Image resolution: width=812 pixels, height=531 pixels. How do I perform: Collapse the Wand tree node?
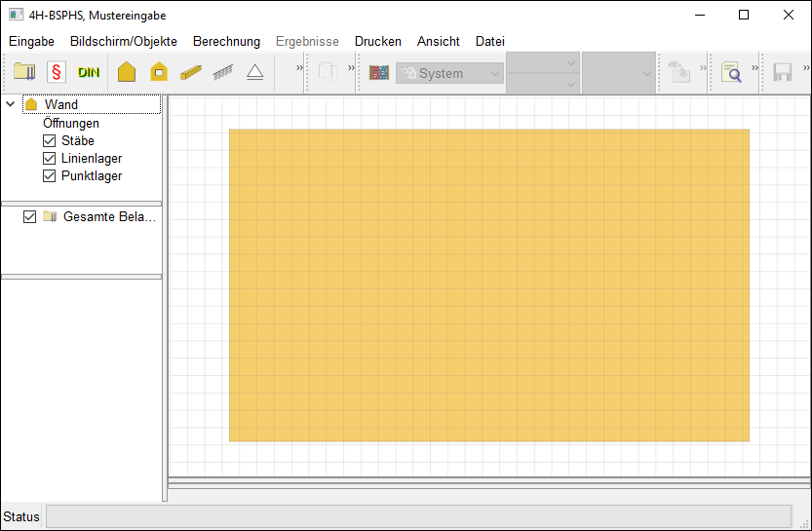coord(11,104)
